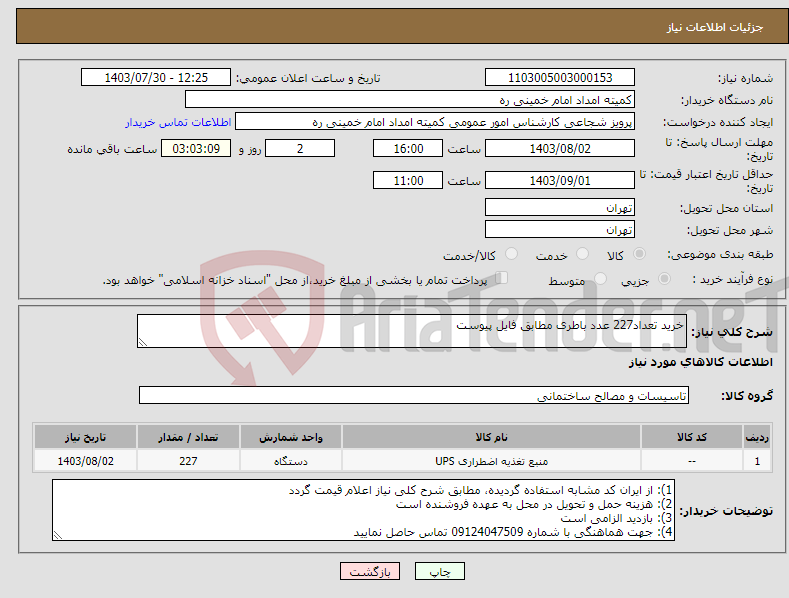Click the شرح کلی نیاز description textarea

tap(412, 331)
